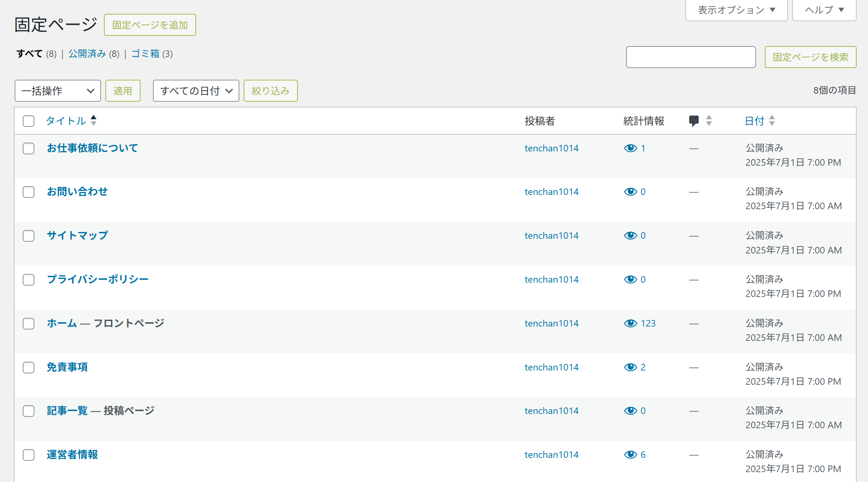Expand the ヘルプ help tab

[x=824, y=10]
